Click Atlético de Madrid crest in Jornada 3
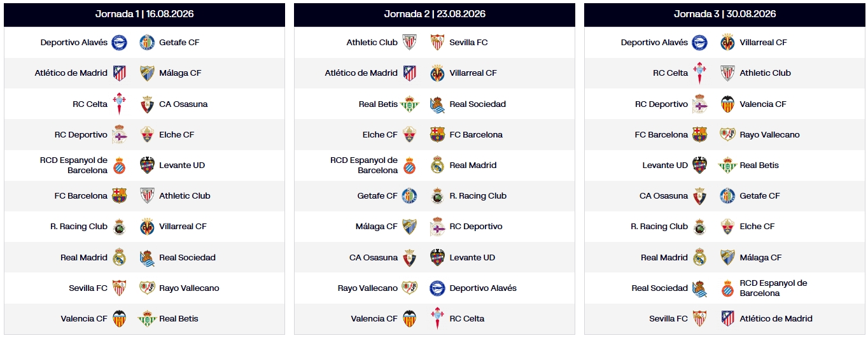The height and width of the screenshot is (338, 868). point(727,319)
